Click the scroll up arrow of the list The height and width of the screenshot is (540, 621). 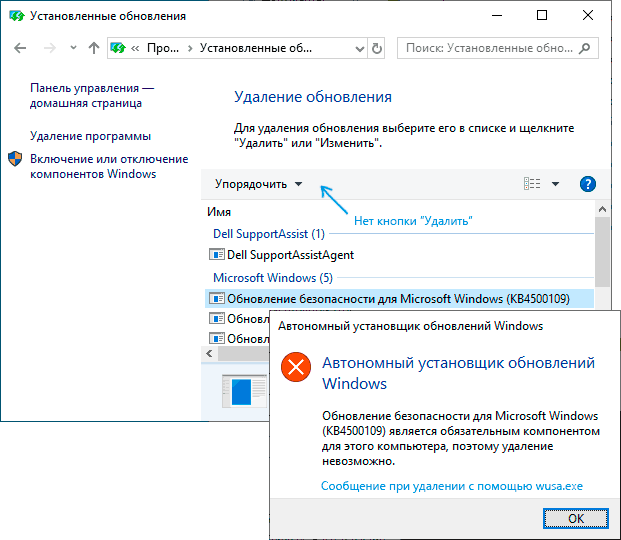(x=602, y=209)
